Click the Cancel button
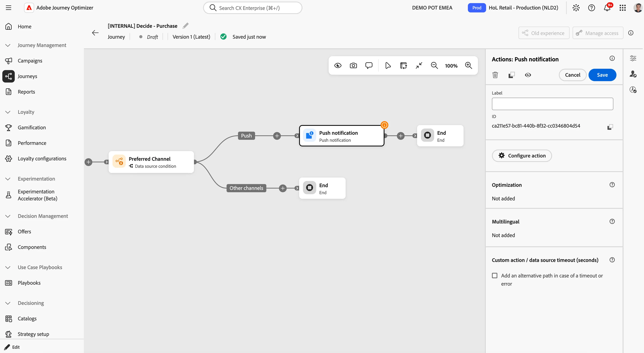This screenshot has height=353, width=644. point(572,75)
